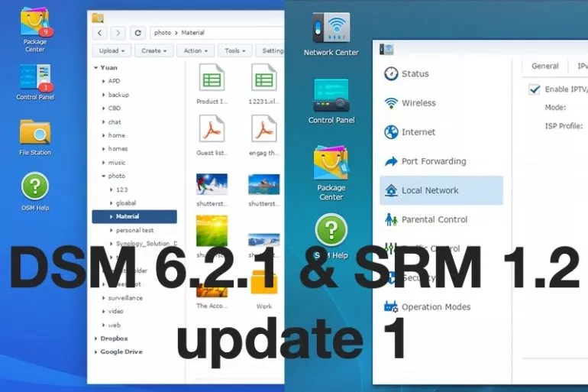Screen dimensions: 588x392
Task: Select the skier shutterstock photo thumbnail
Action: point(212,184)
